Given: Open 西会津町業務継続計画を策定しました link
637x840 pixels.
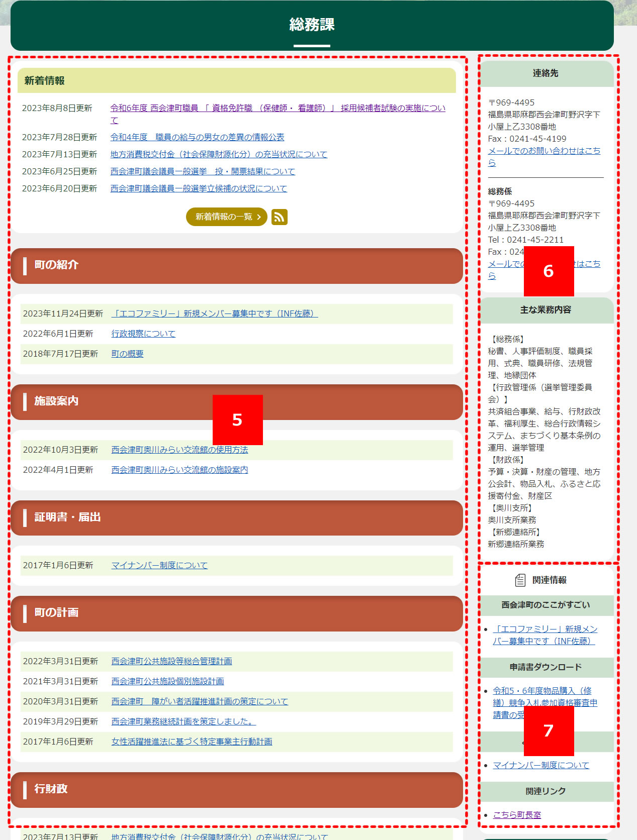Looking at the screenshot, I should (184, 721).
